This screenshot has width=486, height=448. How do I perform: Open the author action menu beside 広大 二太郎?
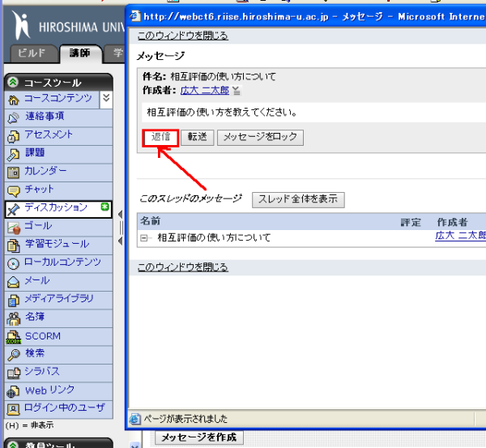(237, 91)
